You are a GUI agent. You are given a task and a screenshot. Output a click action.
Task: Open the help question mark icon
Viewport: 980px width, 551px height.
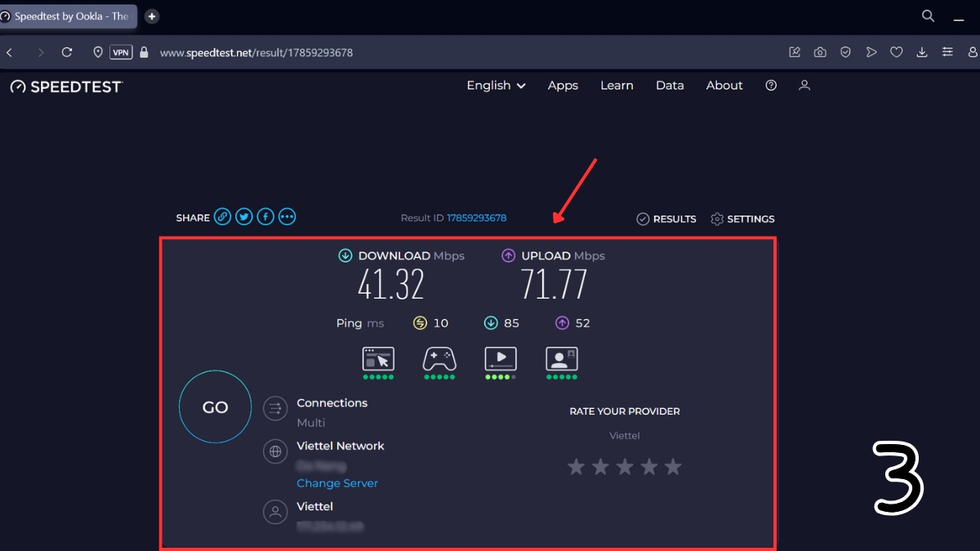[x=771, y=86]
